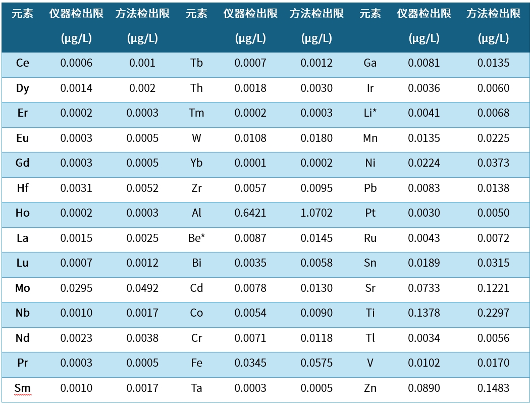The width and height of the screenshot is (532, 404).
Task: Click the Ga instrument limit value 0.0081
Action: (x=424, y=63)
